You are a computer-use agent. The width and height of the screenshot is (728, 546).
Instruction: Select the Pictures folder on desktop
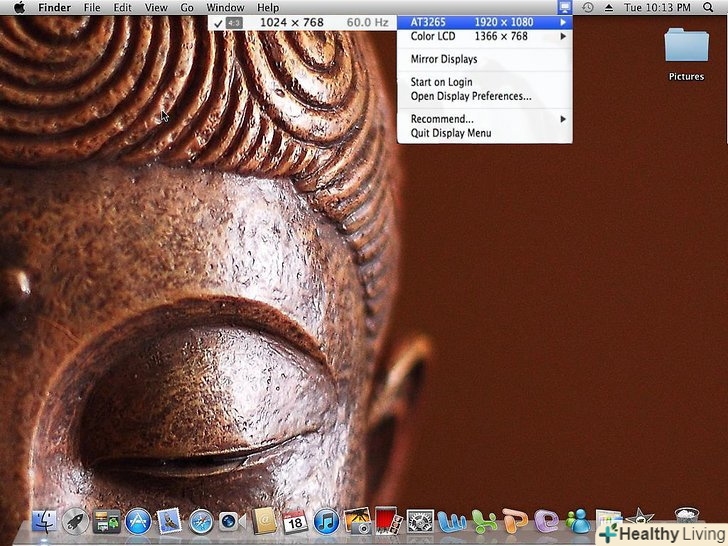686,53
